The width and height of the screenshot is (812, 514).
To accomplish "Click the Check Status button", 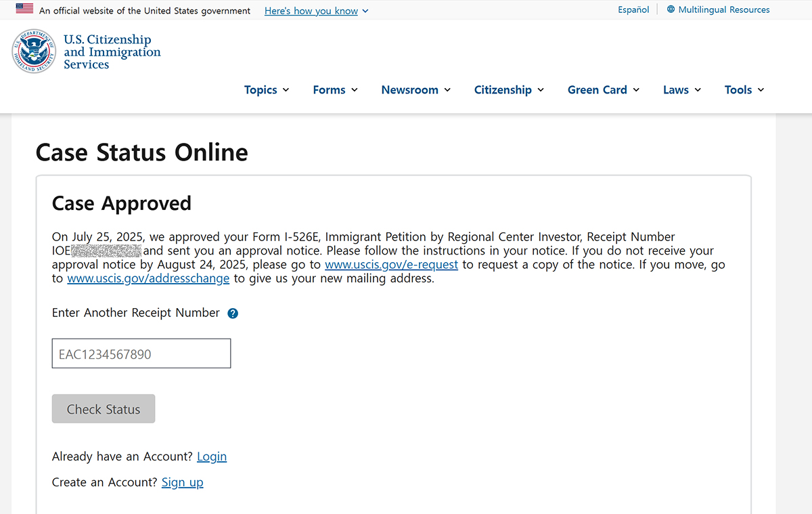I will point(104,409).
